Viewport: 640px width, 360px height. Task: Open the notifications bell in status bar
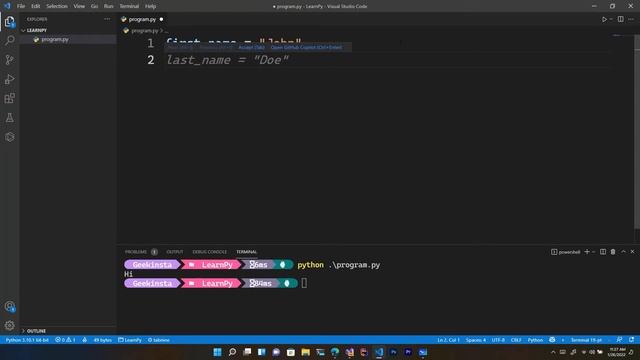point(631,340)
